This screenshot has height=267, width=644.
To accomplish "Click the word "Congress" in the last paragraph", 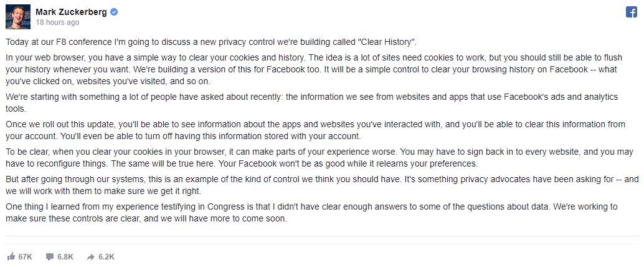I will coord(224,207).
